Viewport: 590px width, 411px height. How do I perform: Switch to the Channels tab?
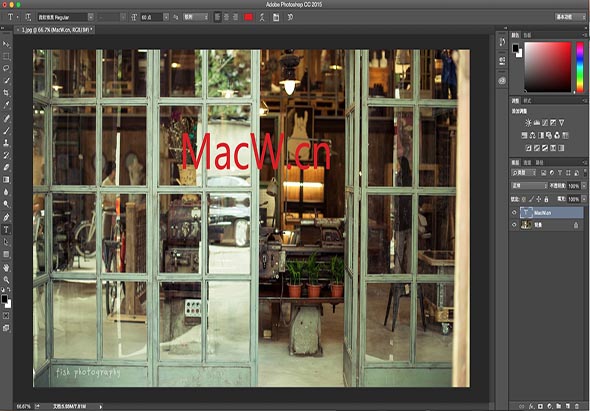tap(528, 163)
